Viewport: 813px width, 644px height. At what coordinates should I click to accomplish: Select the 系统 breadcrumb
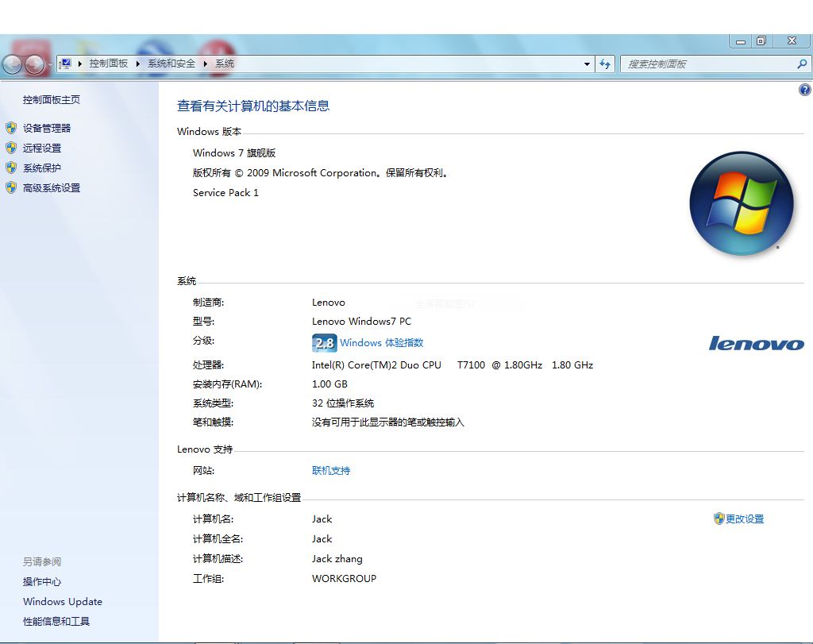(x=225, y=64)
